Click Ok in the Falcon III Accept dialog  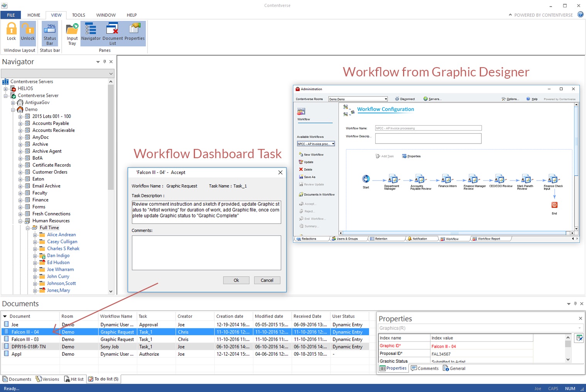click(236, 280)
